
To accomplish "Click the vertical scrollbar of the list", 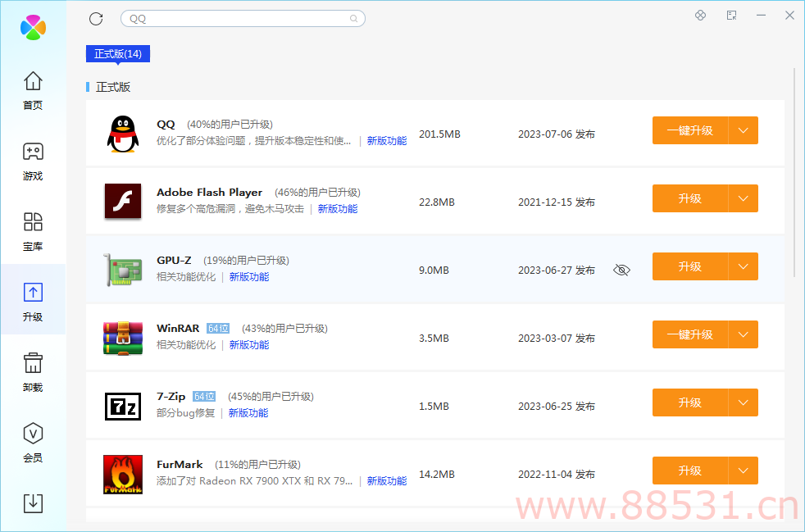I will pyautogui.click(x=794, y=172).
